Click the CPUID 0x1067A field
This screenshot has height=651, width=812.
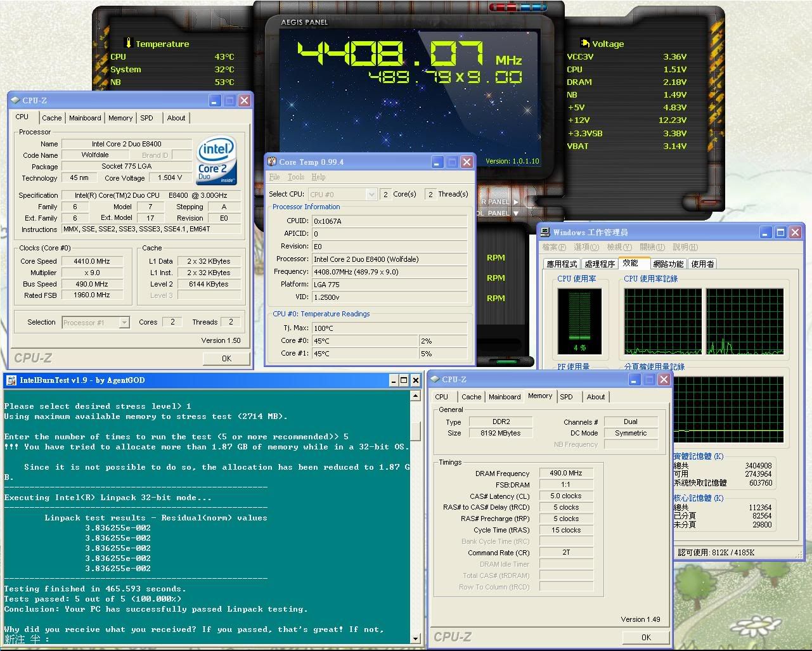click(389, 221)
